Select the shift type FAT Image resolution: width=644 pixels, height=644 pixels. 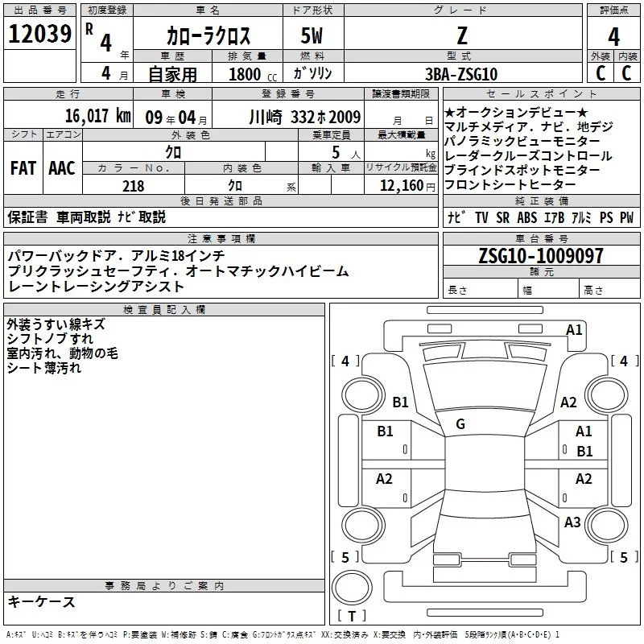(23, 168)
